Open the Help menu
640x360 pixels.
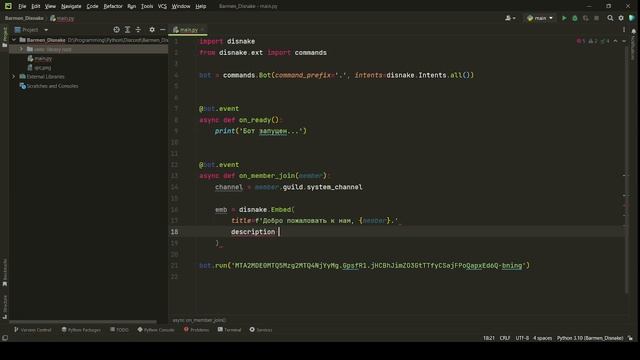(x=200, y=6)
